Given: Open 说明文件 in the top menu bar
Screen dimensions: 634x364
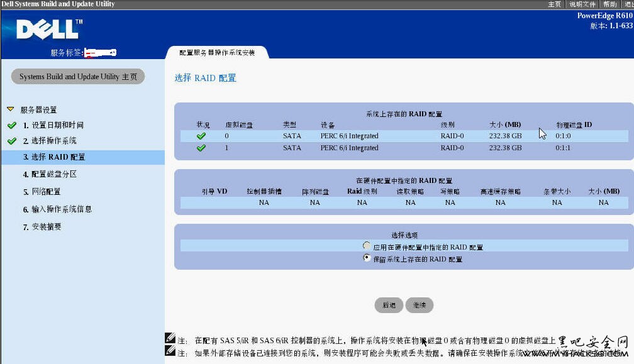Looking at the screenshot, I should [582, 4].
